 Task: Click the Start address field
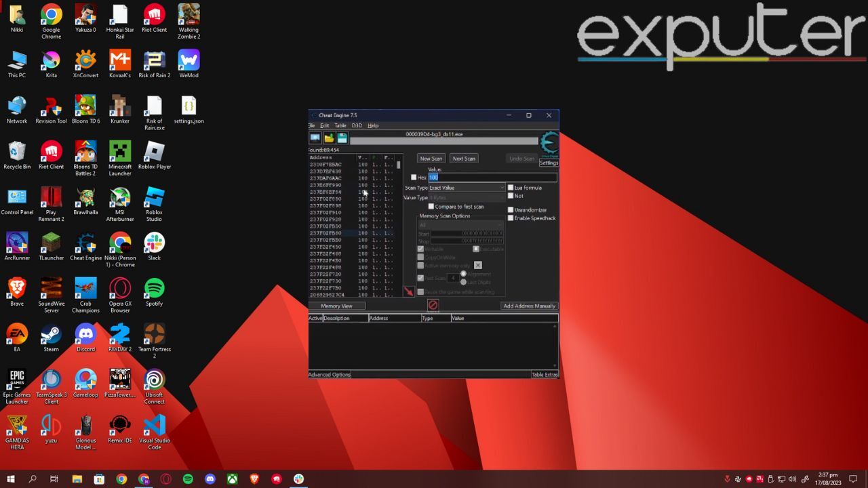click(467, 234)
